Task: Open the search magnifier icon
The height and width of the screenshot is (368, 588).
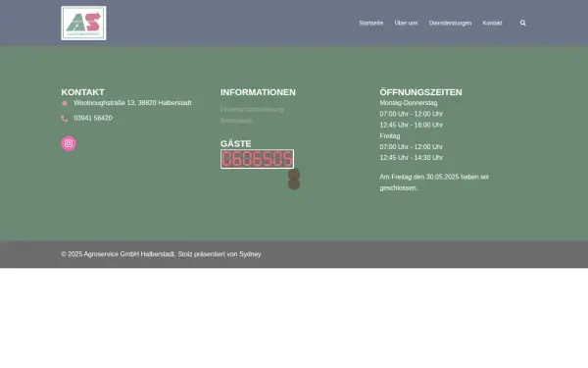Action: click(522, 23)
